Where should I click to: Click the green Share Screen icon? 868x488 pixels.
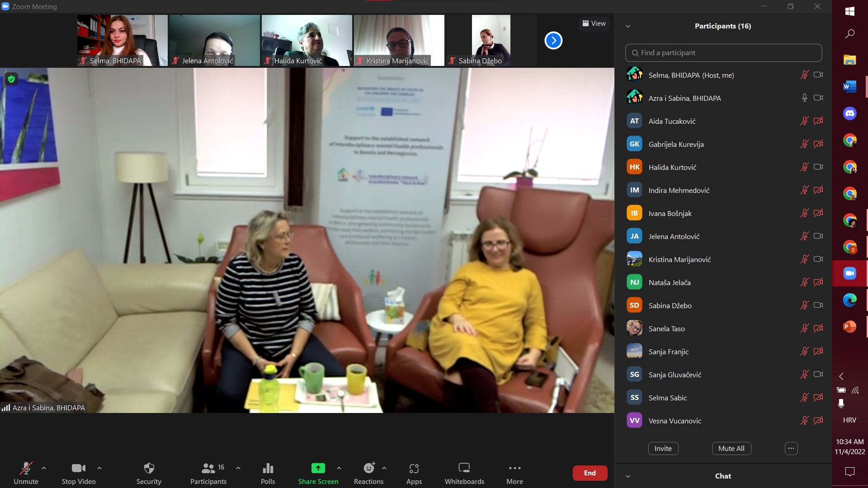pyautogui.click(x=318, y=469)
